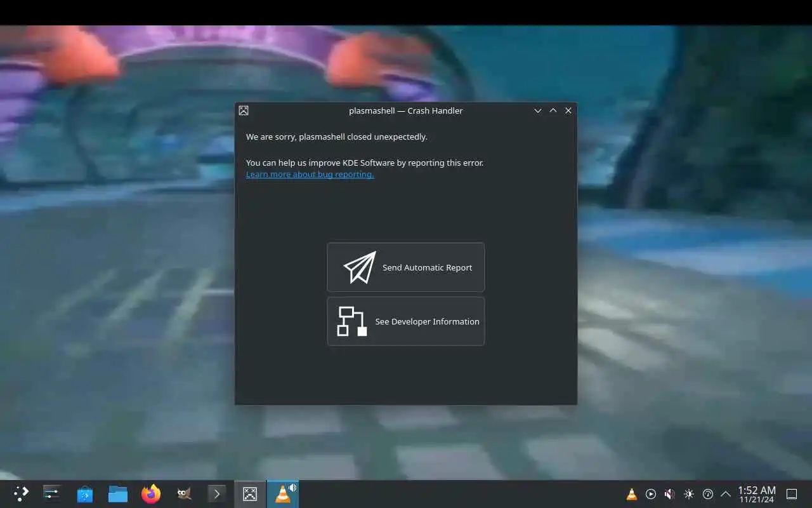Screen dimensions: 812x508
Task: Maximize the Crash Handler window
Action: coord(553,110)
